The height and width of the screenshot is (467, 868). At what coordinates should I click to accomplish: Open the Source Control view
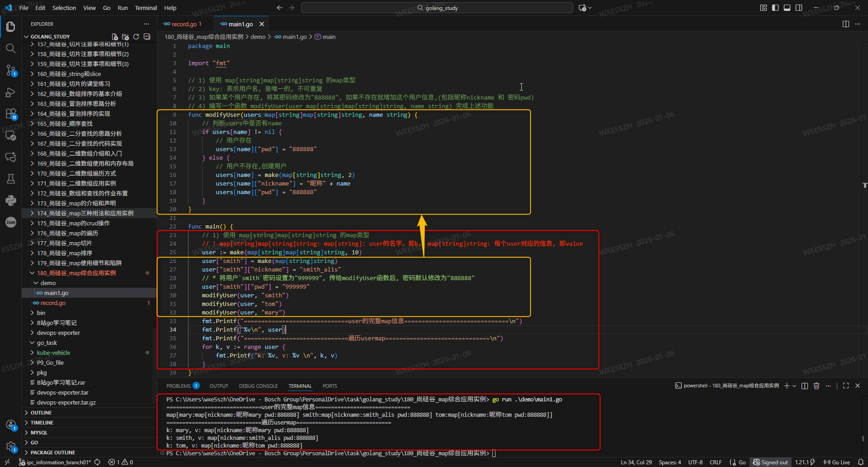11,70
